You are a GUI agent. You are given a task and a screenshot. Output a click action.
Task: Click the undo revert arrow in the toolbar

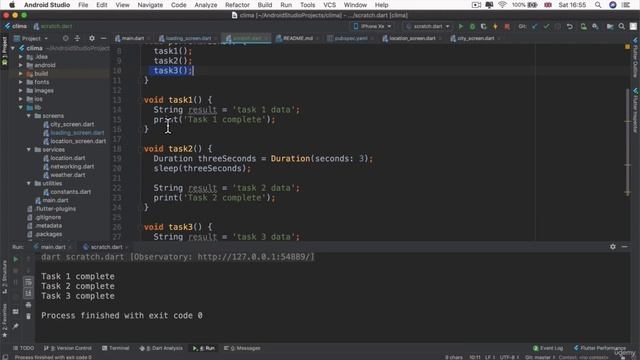(569, 27)
